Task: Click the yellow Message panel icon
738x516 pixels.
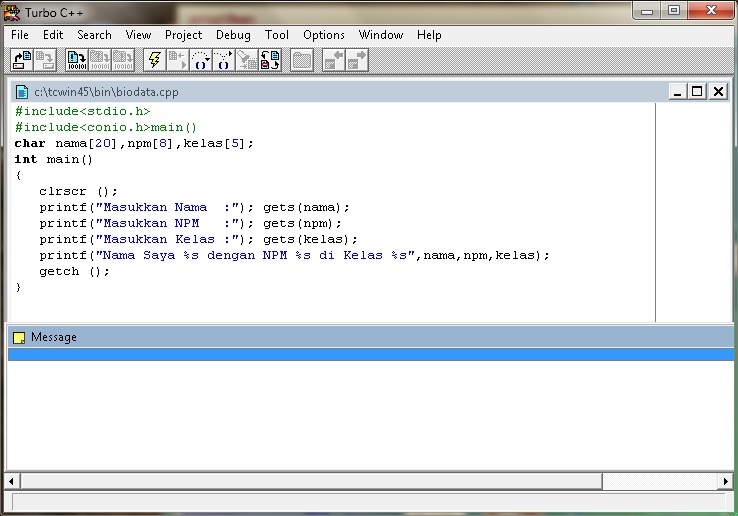Action: coord(19,338)
